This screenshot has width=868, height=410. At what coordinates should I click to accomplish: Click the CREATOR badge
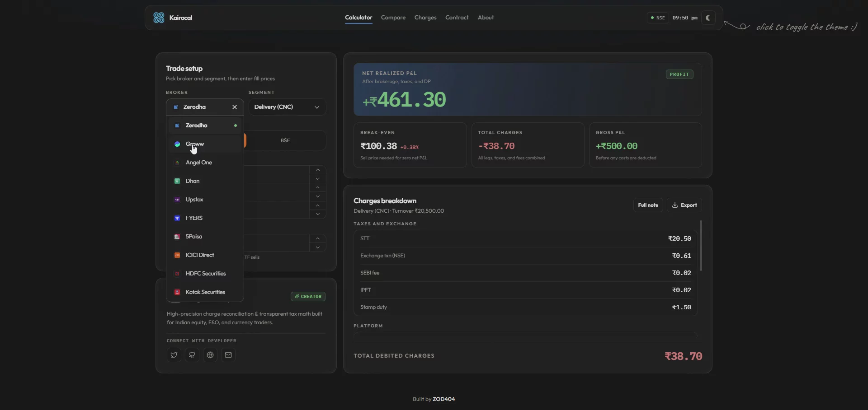pyautogui.click(x=308, y=297)
